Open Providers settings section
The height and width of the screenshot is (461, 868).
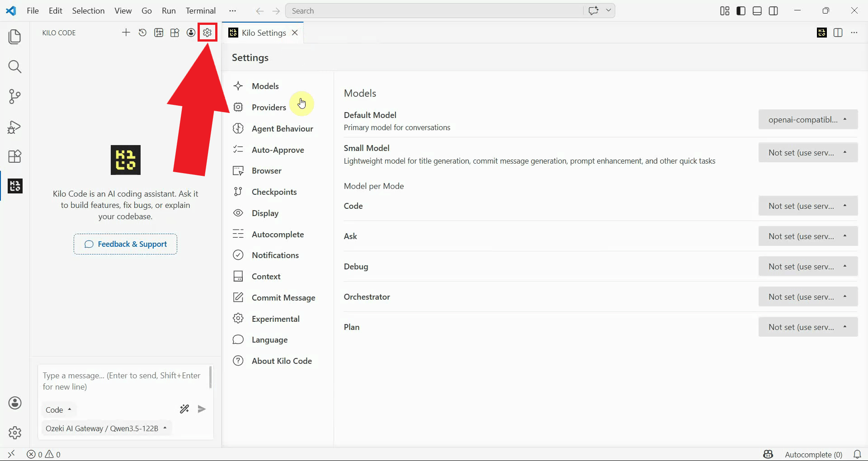[x=269, y=107]
